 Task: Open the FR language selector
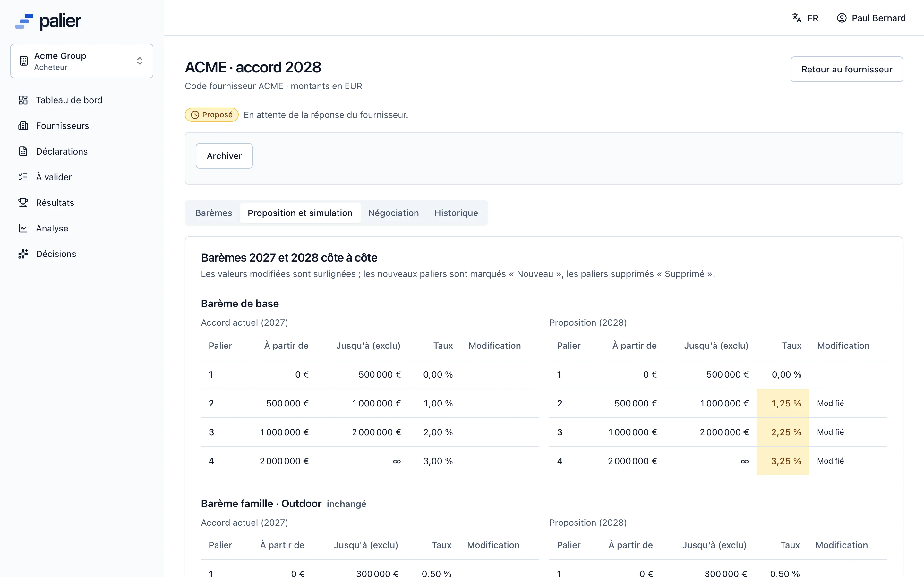point(805,18)
